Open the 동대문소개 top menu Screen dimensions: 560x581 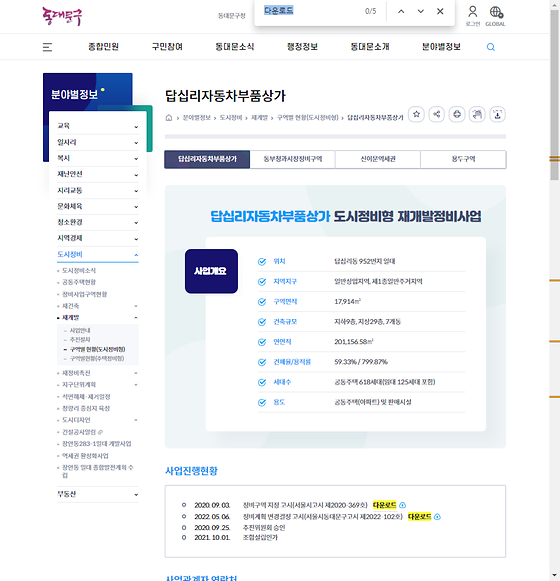(x=370, y=47)
